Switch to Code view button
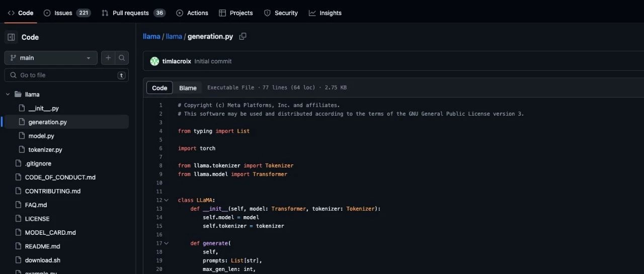644x274 pixels. click(159, 87)
